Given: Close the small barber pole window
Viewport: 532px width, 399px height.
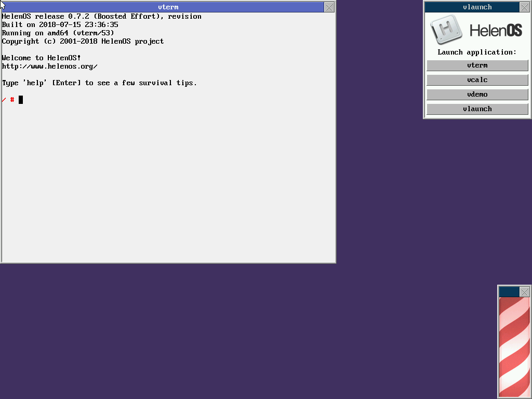Looking at the screenshot, I should [x=525, y=292].
